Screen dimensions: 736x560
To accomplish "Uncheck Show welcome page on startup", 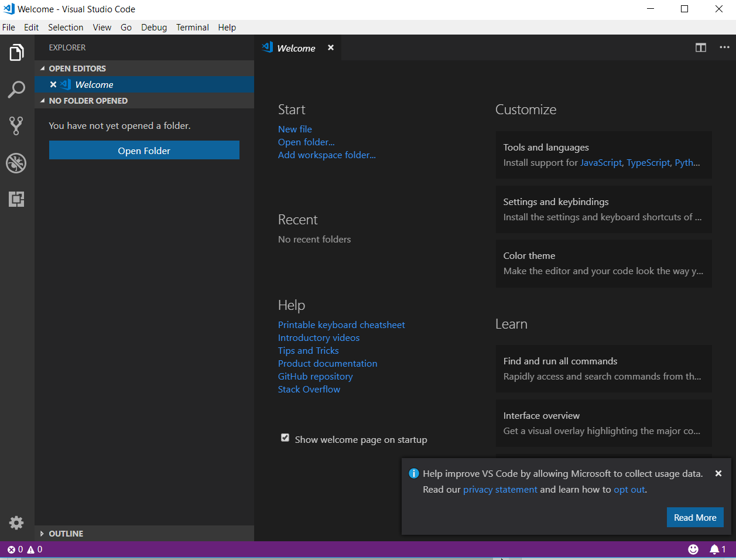I will point(285,438).
